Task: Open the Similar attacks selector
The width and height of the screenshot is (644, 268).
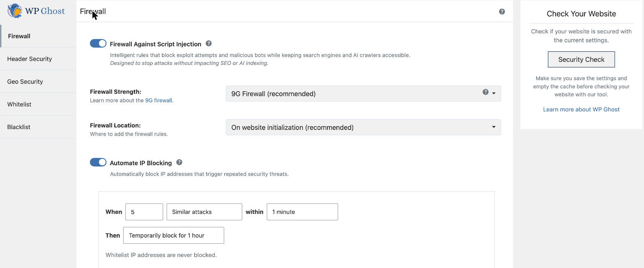Action: coord(204,212)
